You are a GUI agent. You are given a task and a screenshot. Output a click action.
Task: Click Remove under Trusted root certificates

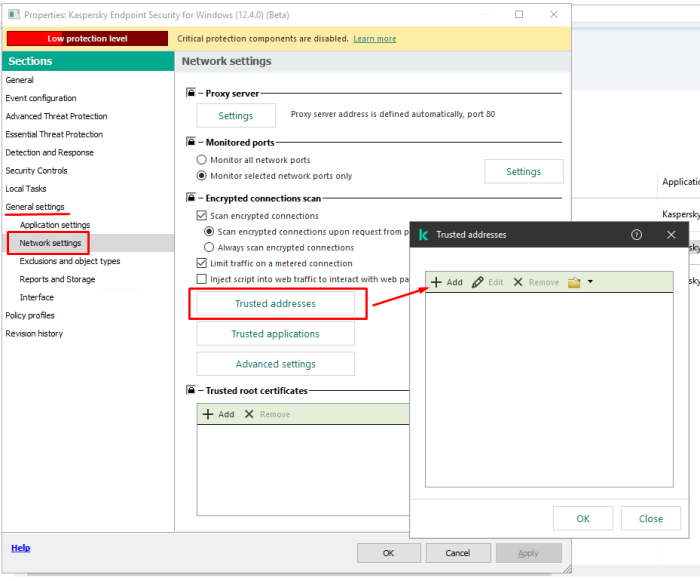click(267, 414)
